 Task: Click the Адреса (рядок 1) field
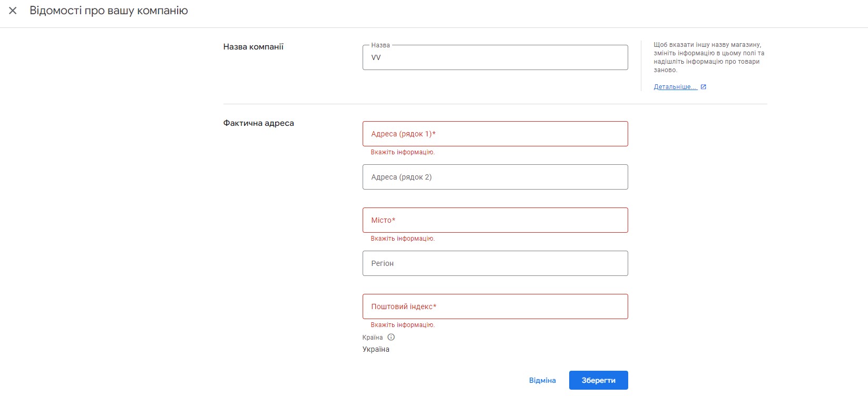pyautogui.click(x=495, y=134)
